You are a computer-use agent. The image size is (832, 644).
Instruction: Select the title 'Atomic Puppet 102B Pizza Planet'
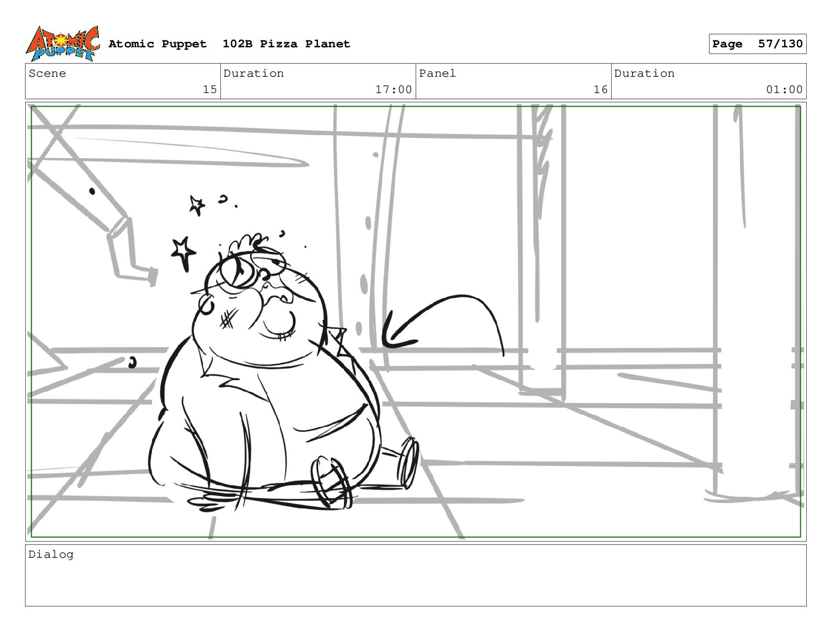coord(229,44)
